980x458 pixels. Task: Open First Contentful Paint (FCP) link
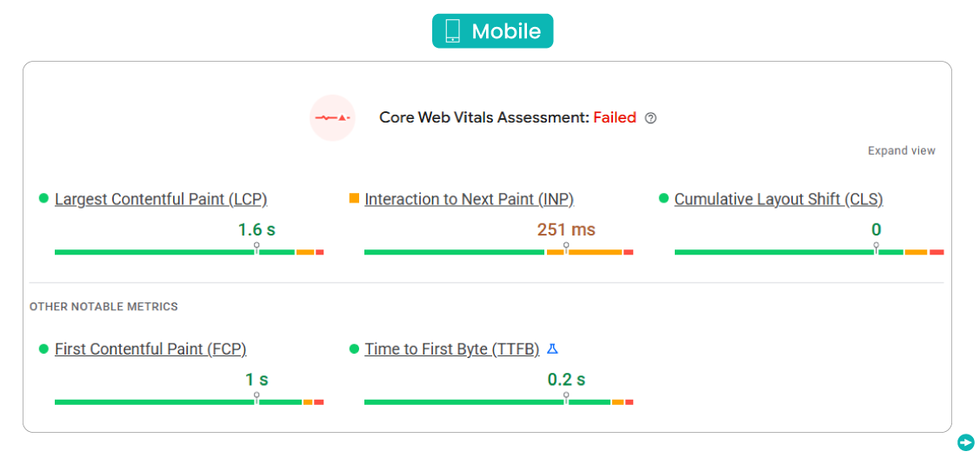coord(150,349)
